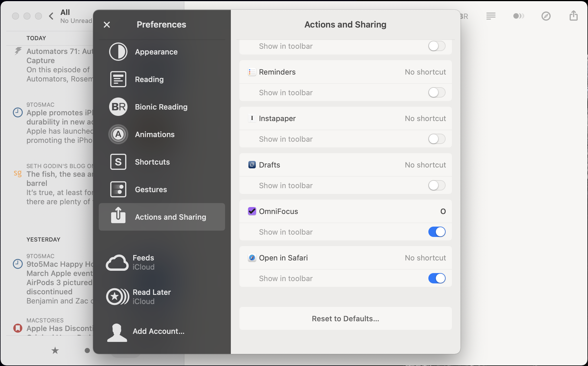Go back using the chevron arrow
Image resolution: width=588 pixels, height=366 pixels.
(x=51, y=16)
